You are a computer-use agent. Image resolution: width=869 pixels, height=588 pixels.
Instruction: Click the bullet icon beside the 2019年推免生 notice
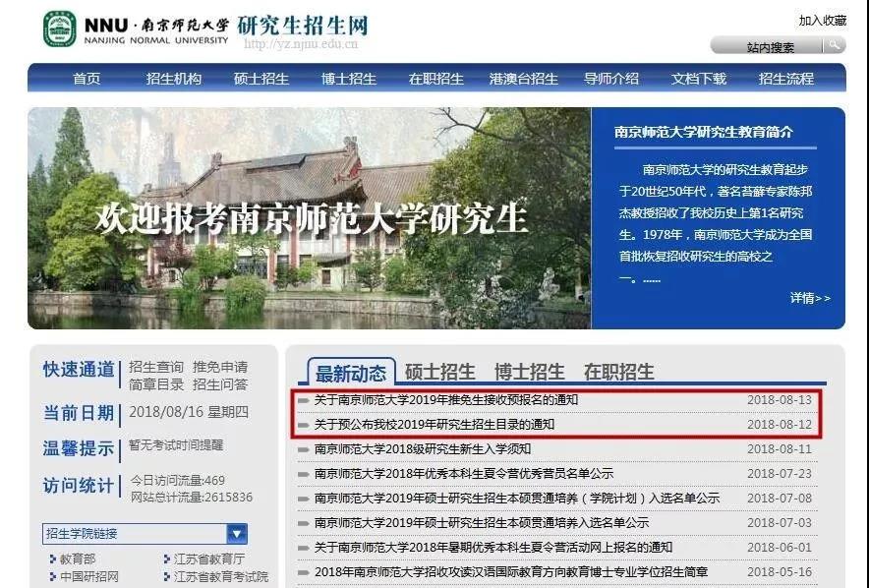click(304, 399)
